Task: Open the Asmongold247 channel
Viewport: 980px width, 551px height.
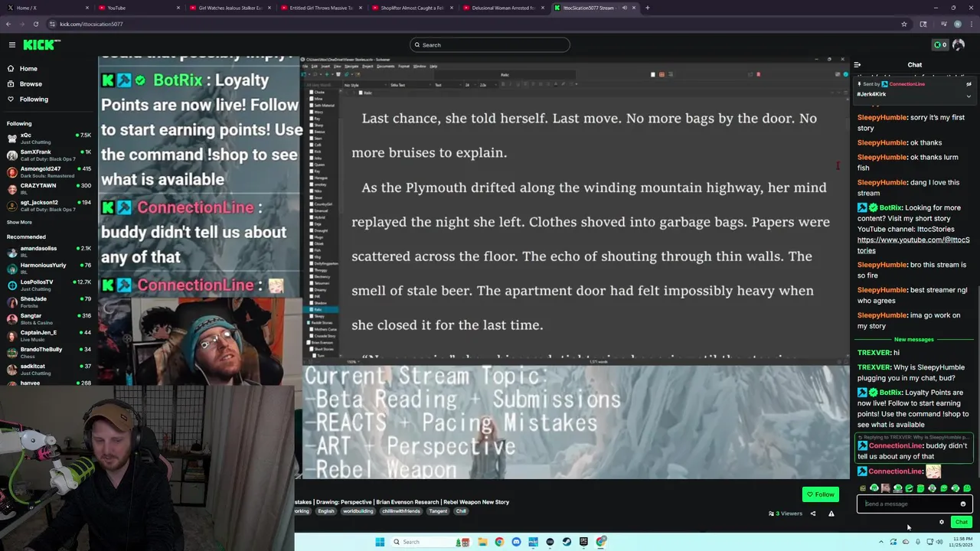Action: point(49,172)
